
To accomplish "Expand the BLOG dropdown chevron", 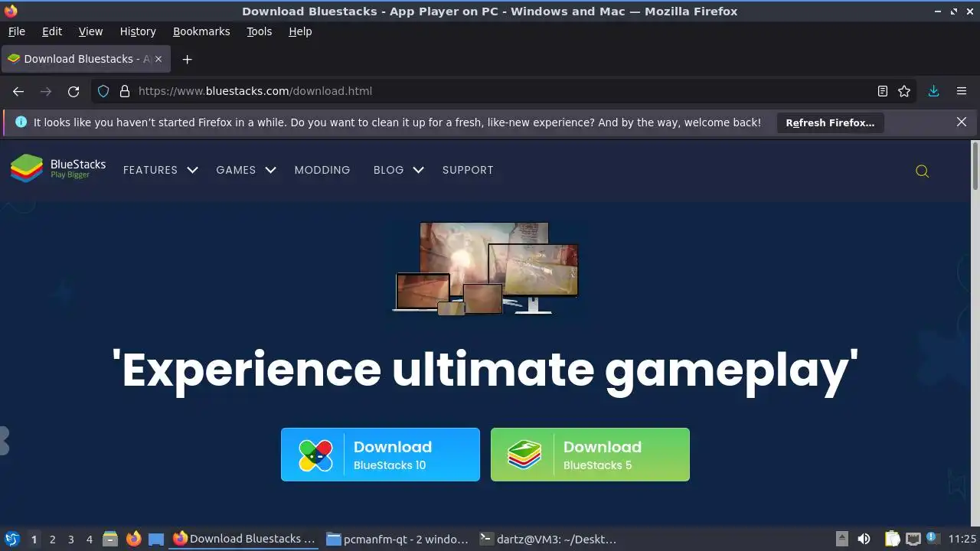I will (418, 170).
